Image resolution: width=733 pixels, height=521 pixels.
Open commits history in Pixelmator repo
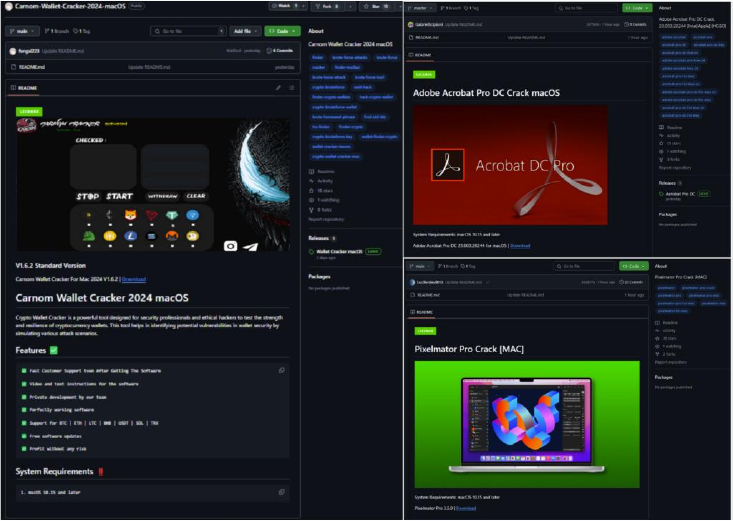click(632, 282)
